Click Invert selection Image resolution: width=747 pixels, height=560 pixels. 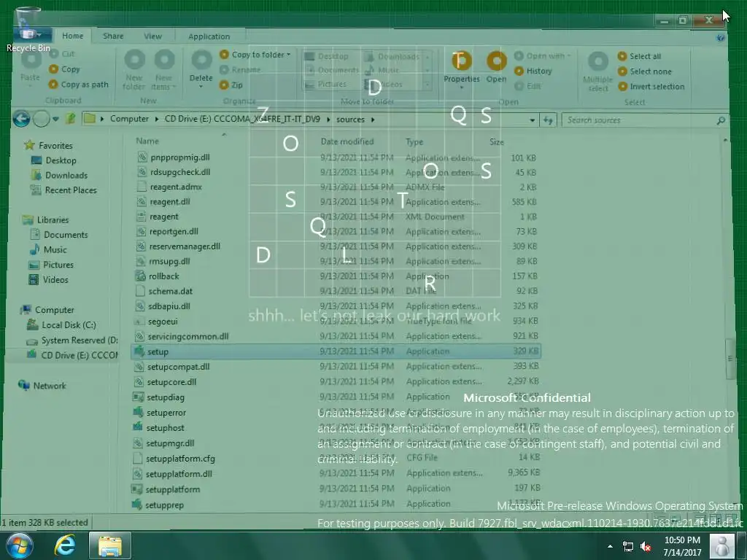[651, 87]
